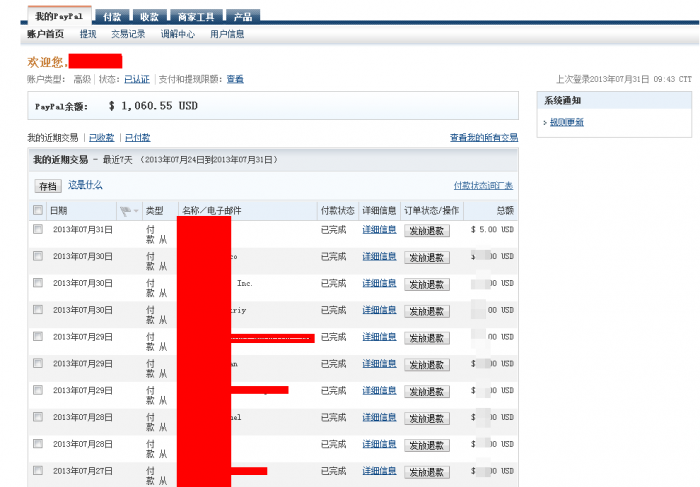Open 提现 in the sub menu
The height and width of the screenshot is (487, 700).
88,34
